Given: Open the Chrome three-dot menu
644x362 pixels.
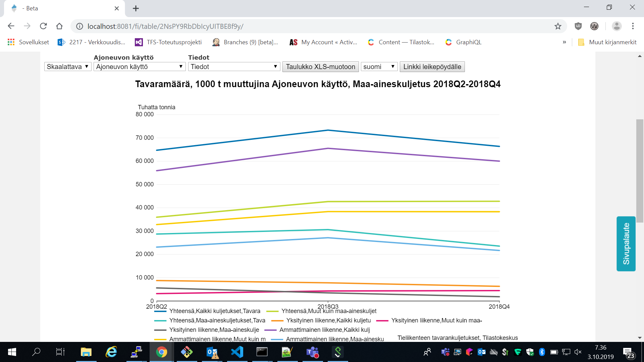Looking at the screenshot, I should [633, 26].
